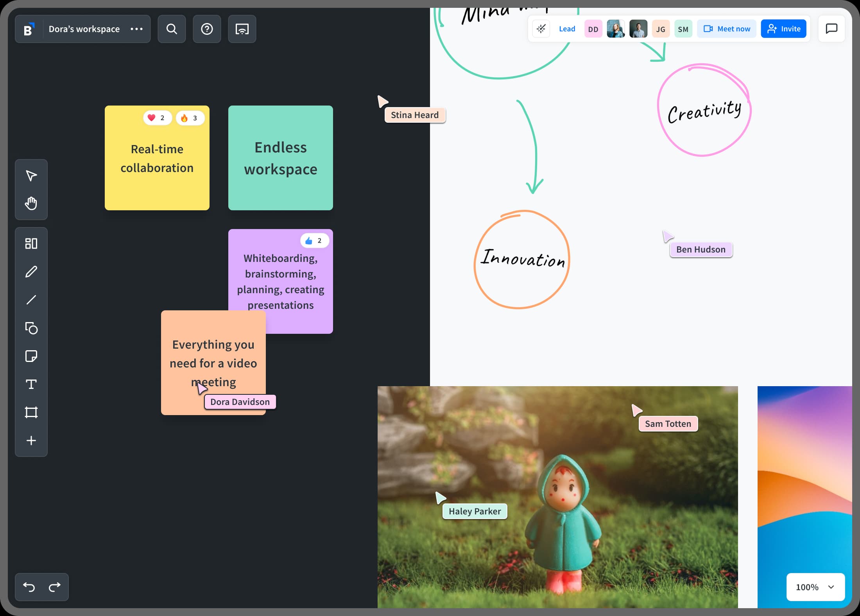Redo the last action
Screen dimensions: 860x616
[x=55, y=587]
